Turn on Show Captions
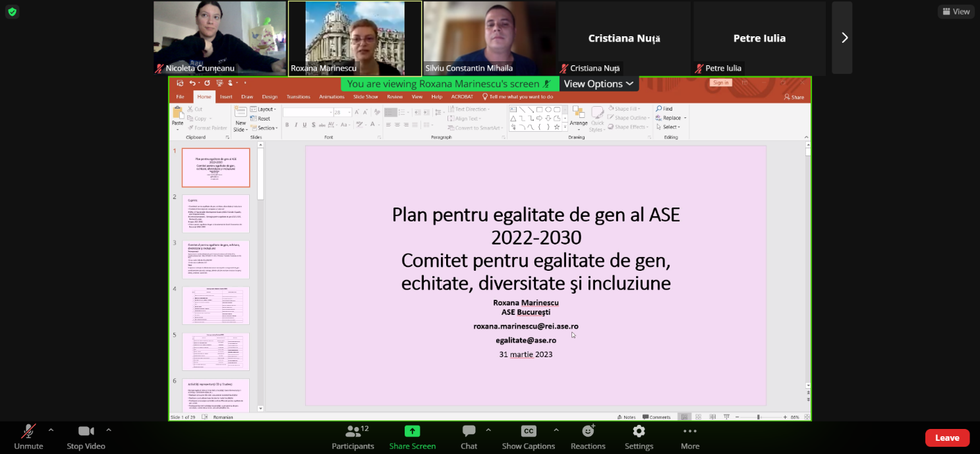This screenshot has height=454, width=980. click(x=529, y=438)
